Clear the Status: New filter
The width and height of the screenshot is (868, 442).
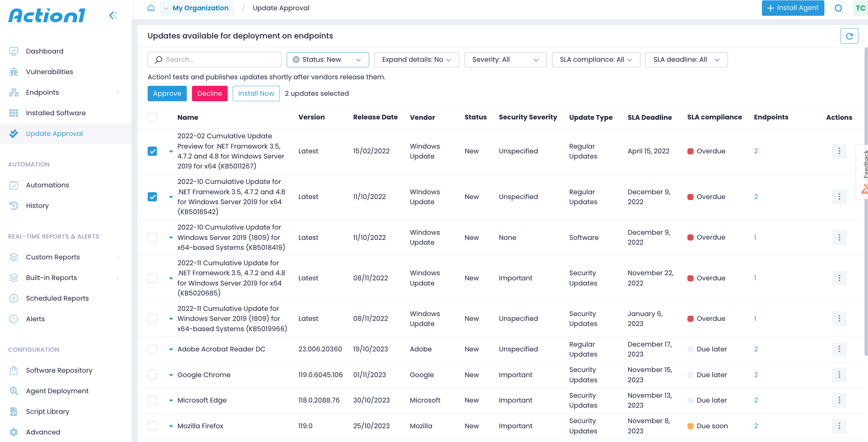point(296,60)
